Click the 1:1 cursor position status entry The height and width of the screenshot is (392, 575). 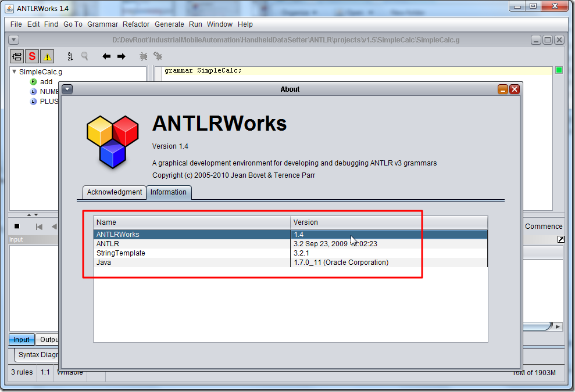coord(45,372)
